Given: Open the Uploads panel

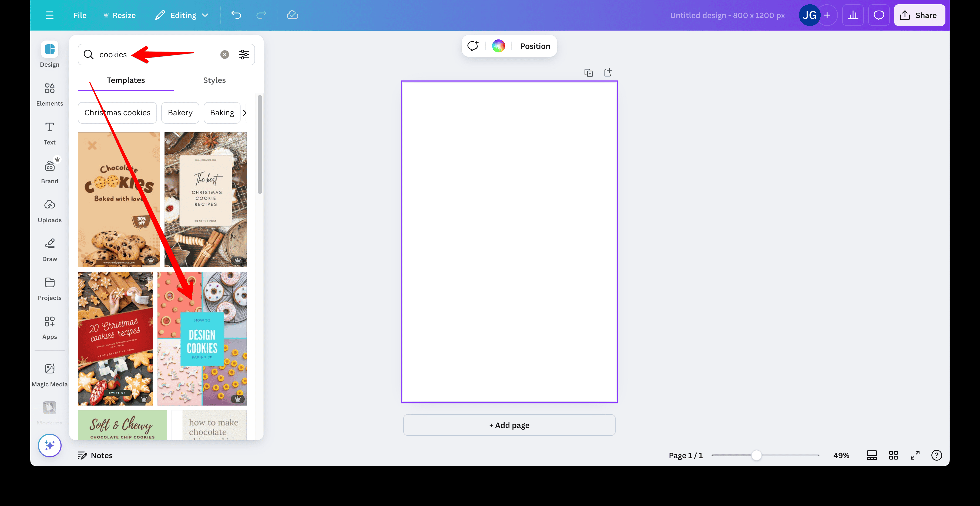Looking at the screenshot, I should pyautogui.click(x=49, y=211).
